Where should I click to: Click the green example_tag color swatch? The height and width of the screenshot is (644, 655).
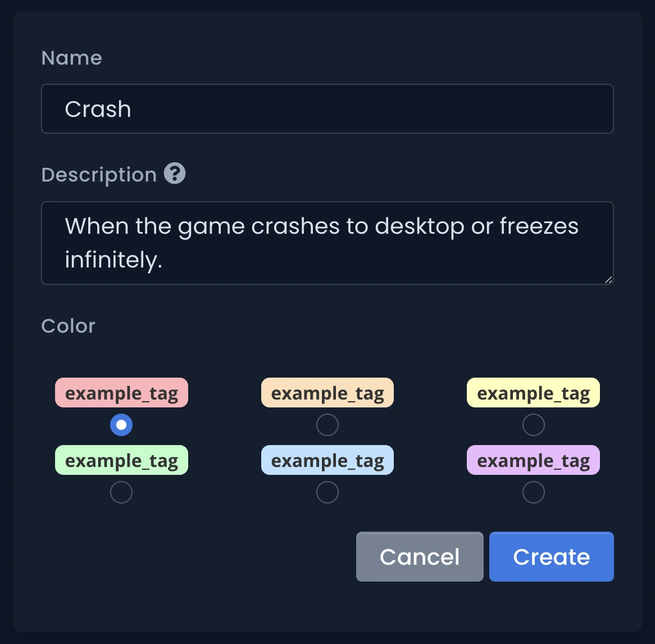click(x=121, y=460)
